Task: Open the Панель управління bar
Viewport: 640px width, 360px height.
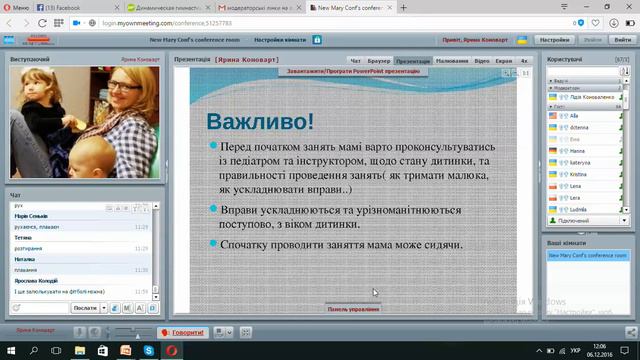Action: (353, 309)
